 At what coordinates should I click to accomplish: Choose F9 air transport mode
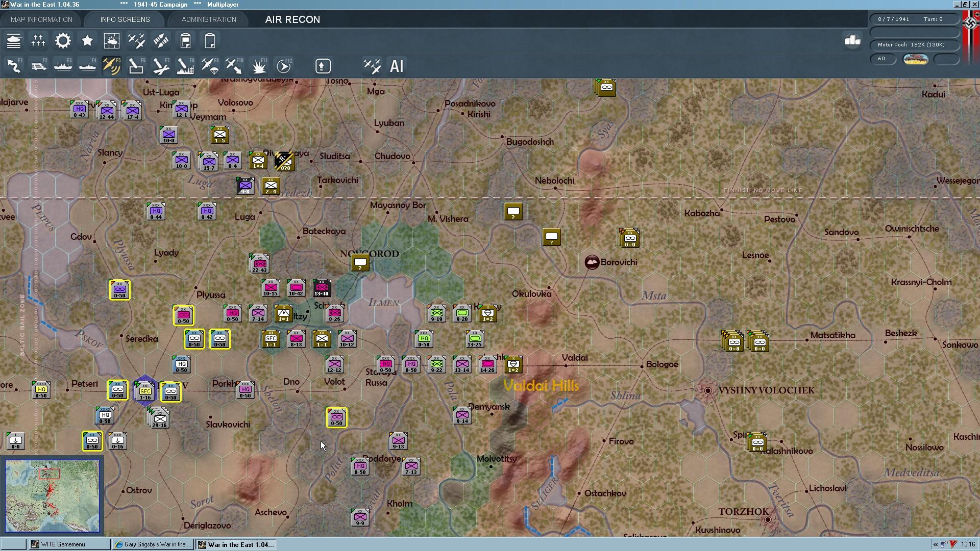click(x=209, y=66)
